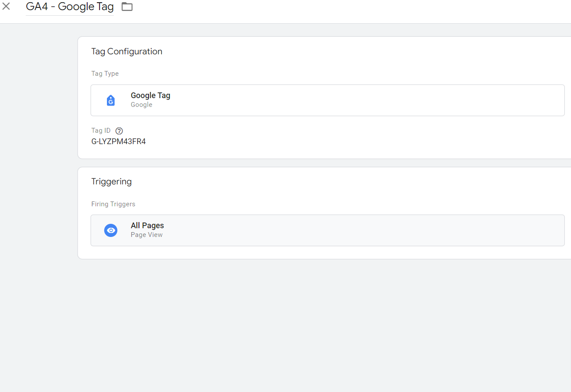The width and height of the screenshot is (571, 392).
Task: Click the Page View subtitle text
Action: click(x=146, y=235)
